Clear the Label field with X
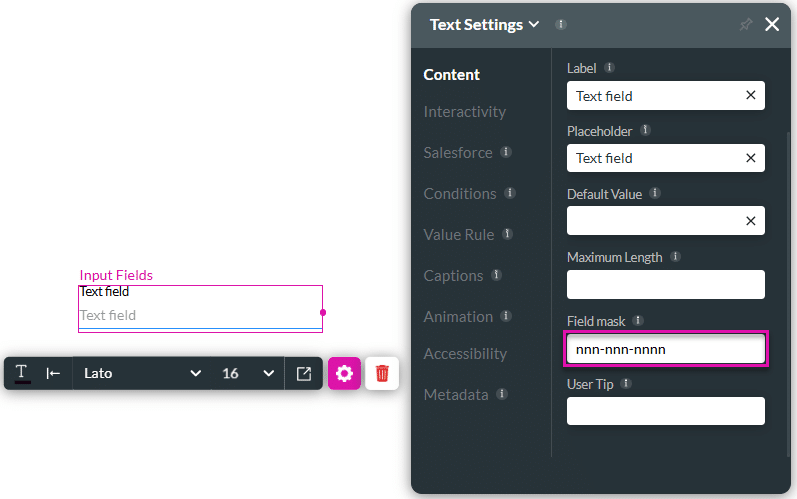The height and width of the screenshot is (499, 797). (x=750, y=96)
